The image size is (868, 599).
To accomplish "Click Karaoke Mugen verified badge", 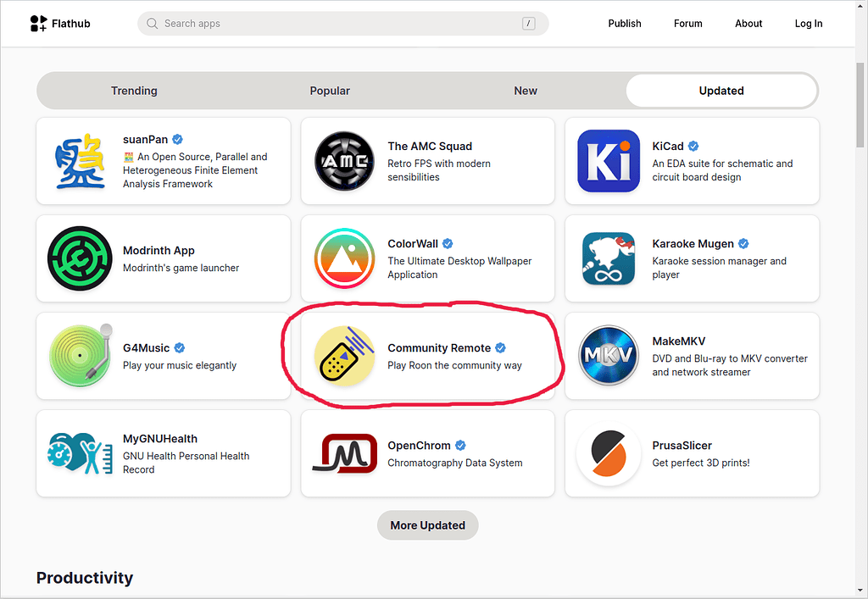I will coord(743,243).
